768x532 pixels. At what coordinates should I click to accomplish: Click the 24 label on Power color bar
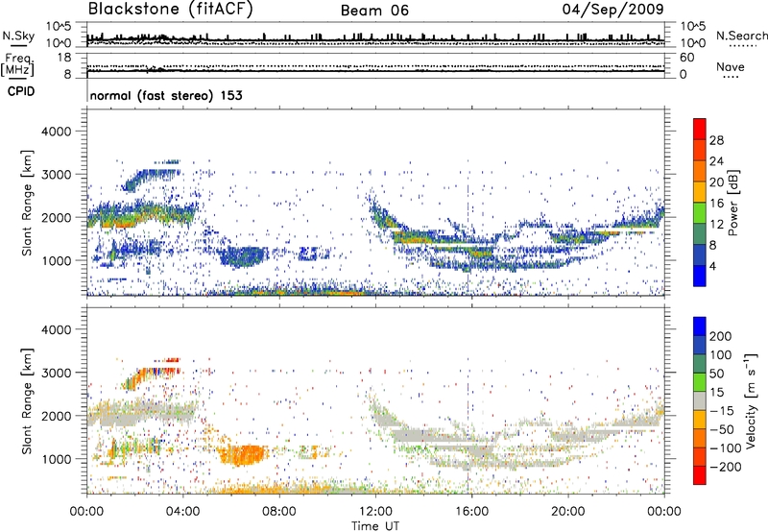click(x=716, y=161)
